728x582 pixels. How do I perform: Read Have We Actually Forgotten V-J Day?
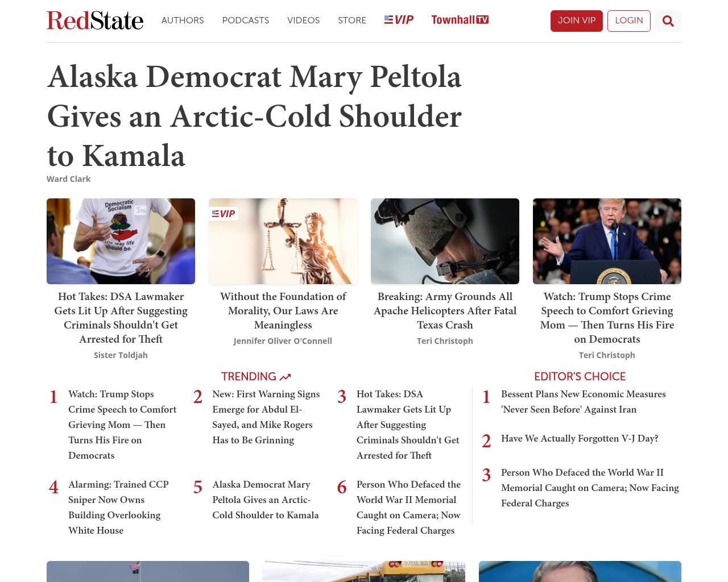(580, 439)
